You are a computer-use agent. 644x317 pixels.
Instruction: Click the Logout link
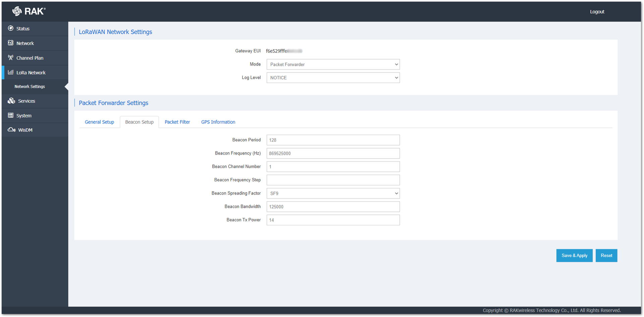point(597,12)
